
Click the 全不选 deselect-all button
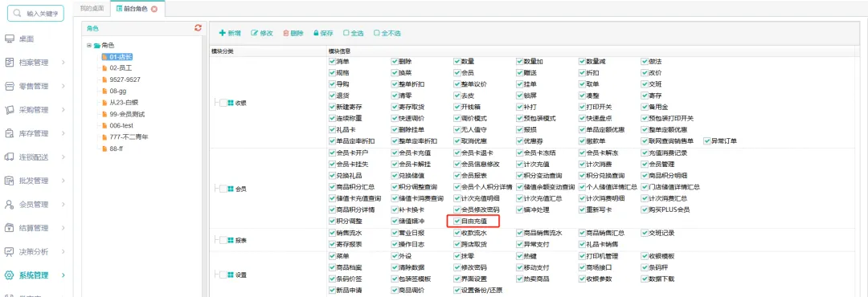point(387,33)
